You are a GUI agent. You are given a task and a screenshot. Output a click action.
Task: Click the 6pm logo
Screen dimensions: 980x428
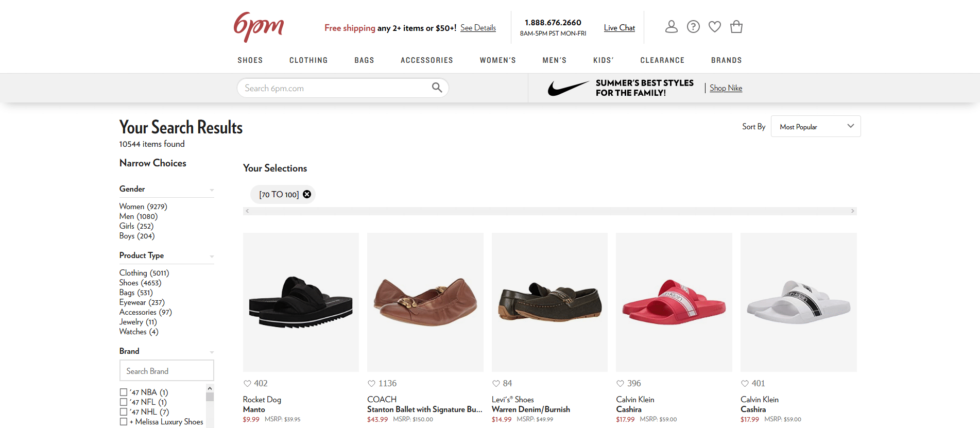pyautogui.click(x=259, y=27)
